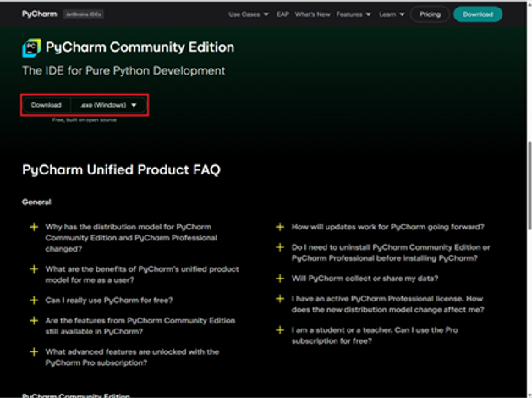Image resolution: width=532 pixels, height=398 pixels.
Task: Open the Features menu
Action: [349, 14]
